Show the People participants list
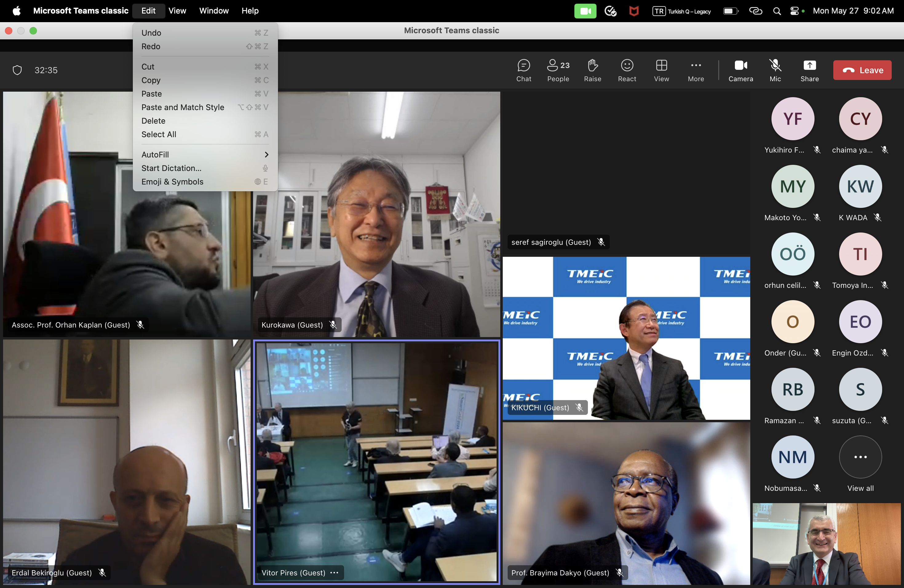This screenshot has width=904, height=588. [x=558, y=70]
